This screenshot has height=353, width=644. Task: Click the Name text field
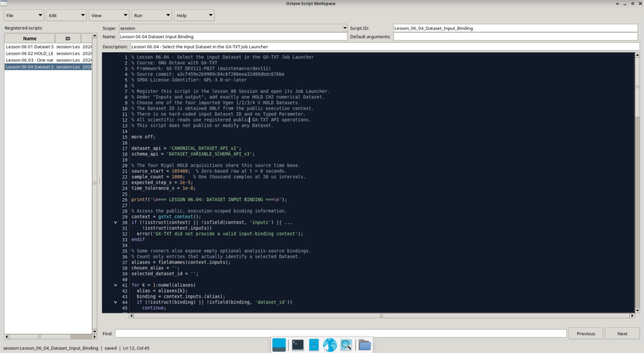click(233, 36)
